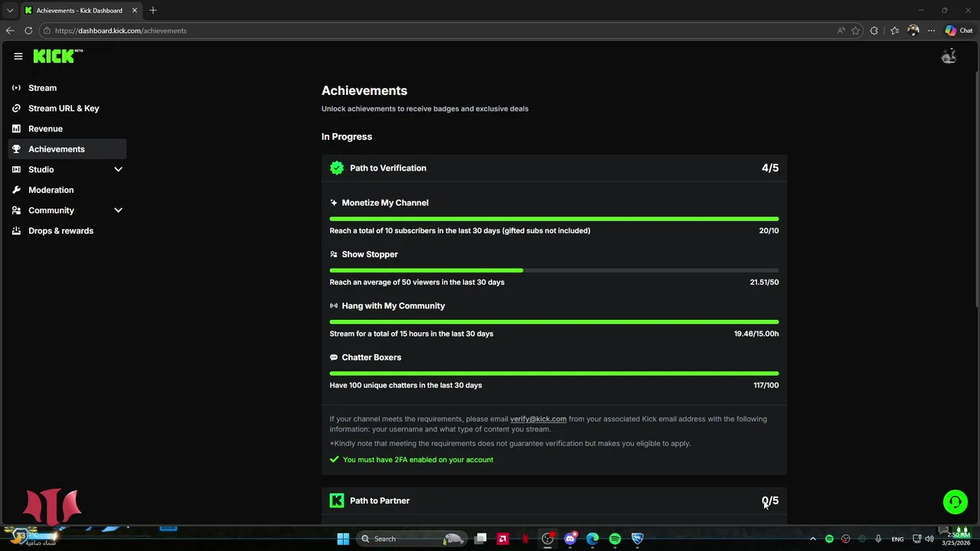The width and height of the screenshot is (980, 551).
Task: Open the green support chat bubble
Action: 955,502
